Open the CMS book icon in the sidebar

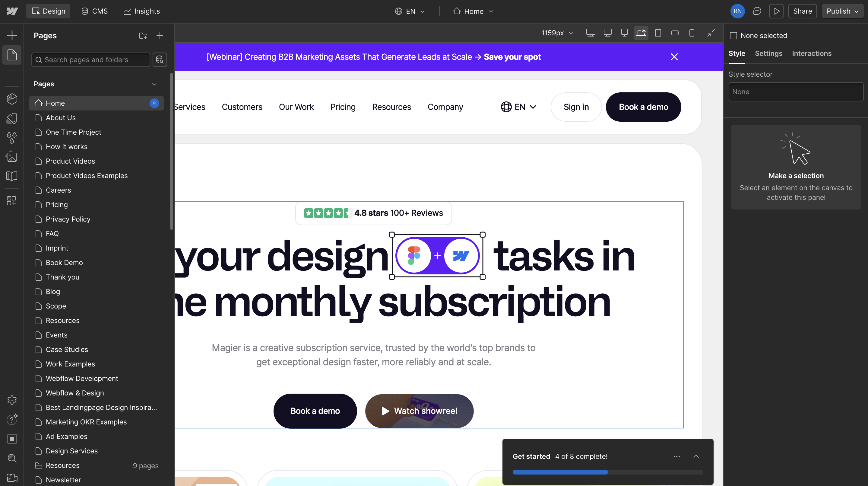[x=12, y=176]
